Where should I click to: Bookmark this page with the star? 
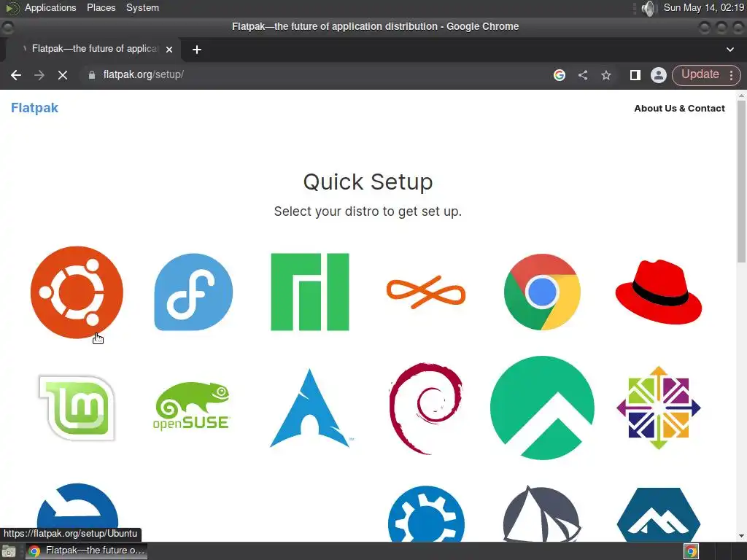tap(606, 75)
